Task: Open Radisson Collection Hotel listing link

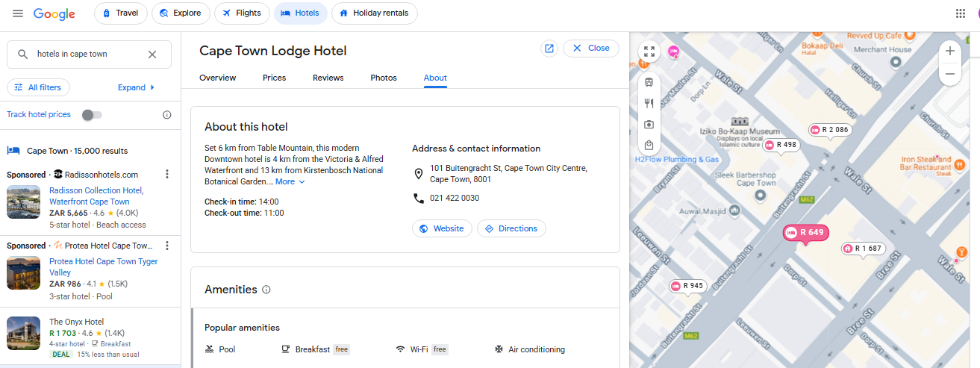Action: [x=96, y=196]
